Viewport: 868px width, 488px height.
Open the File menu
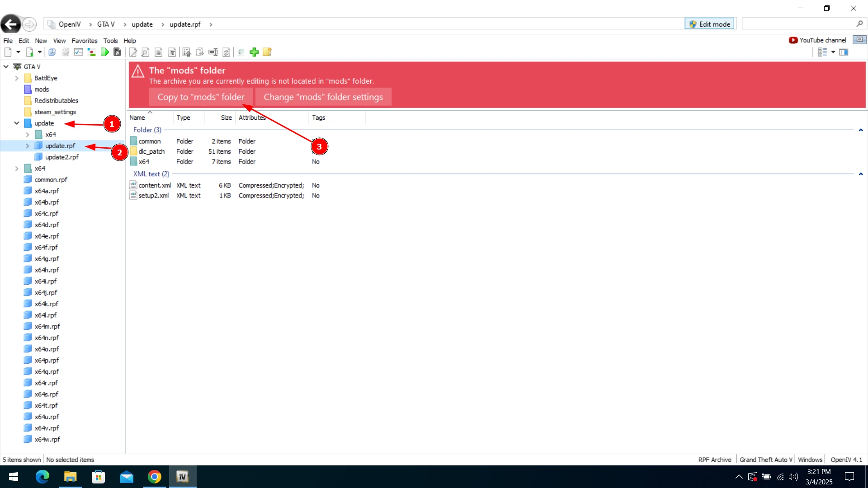pos(8,41)
